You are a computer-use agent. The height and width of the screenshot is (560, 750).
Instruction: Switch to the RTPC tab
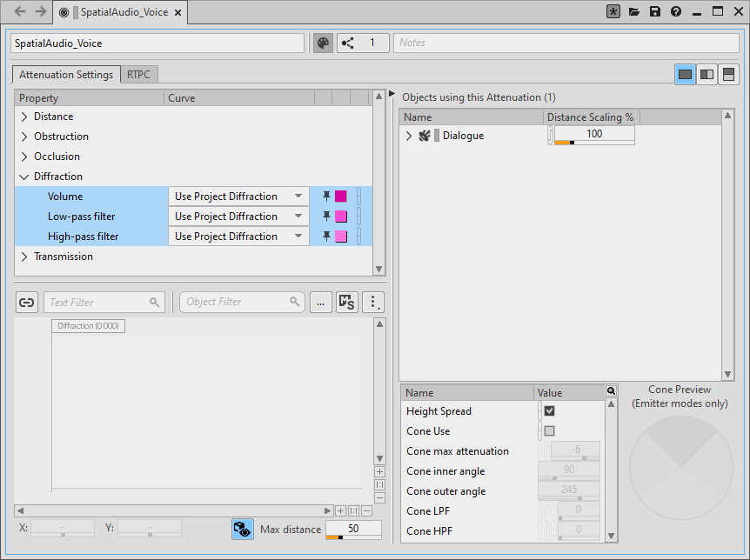(x=138, y=75)
